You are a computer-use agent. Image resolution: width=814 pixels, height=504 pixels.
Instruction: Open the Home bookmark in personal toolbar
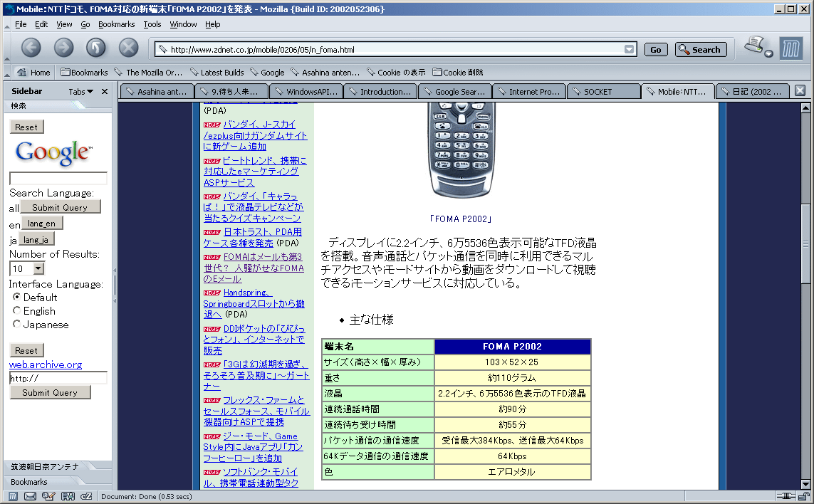coord(33,73)
